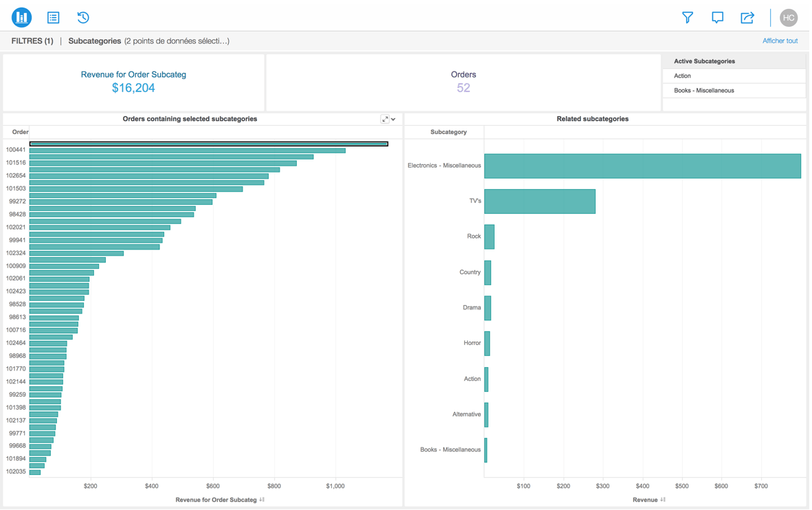812x510 pixels.
Task: Switch to the list view icon
Action: pos(53,18)
